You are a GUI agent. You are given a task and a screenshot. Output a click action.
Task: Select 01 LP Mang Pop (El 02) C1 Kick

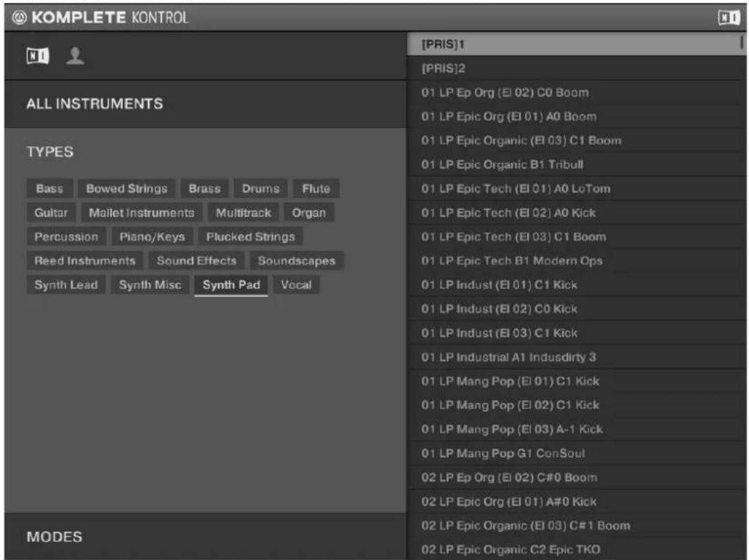click(577, 405)
